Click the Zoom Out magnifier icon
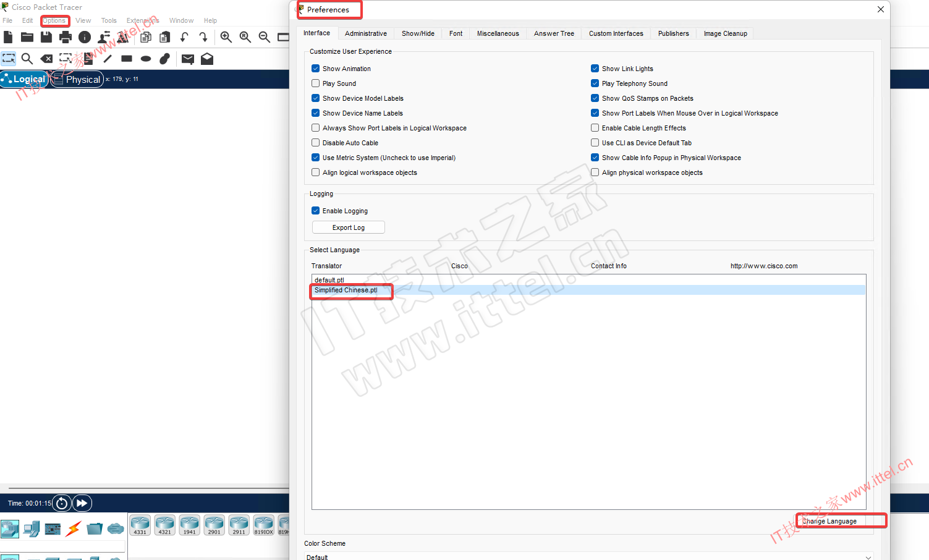The image size is (929, 560). 265,37
